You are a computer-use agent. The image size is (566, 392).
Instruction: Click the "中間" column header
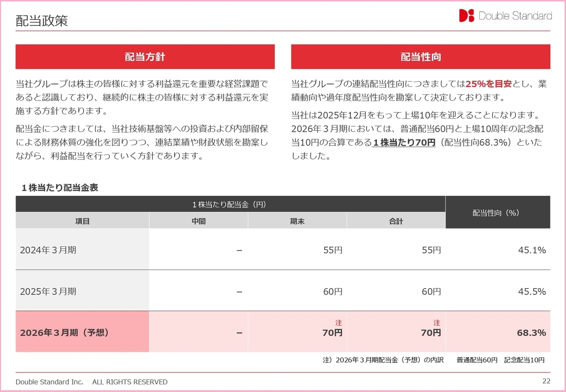pos(199,221)
